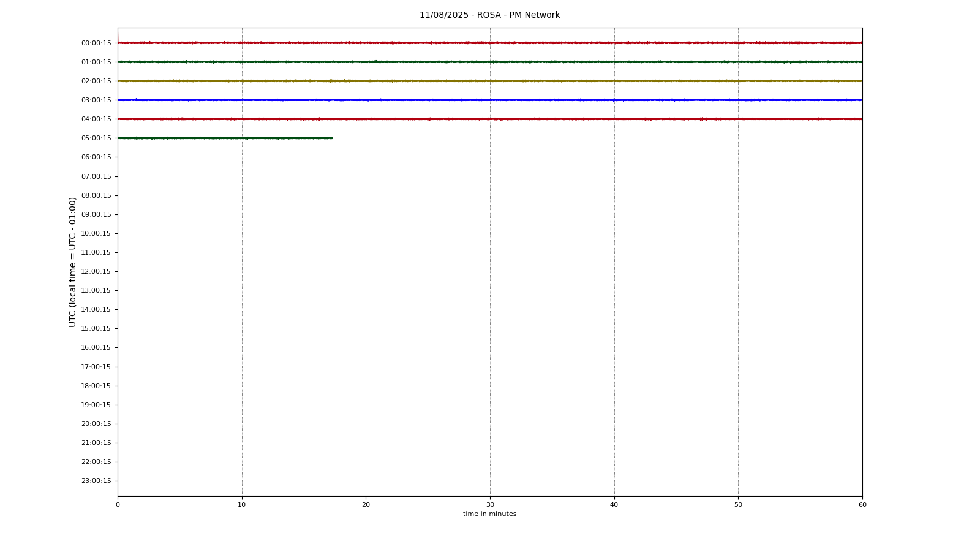980x551 pixels.
Task: Click the 'time in minutes' axis title
Action: tap(489, 514)
